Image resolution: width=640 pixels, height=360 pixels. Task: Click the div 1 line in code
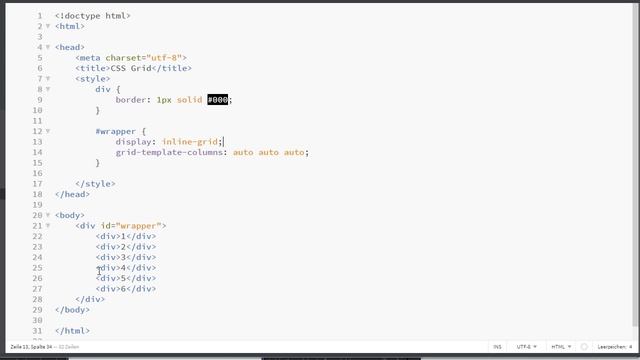click(x=126, y=236)
